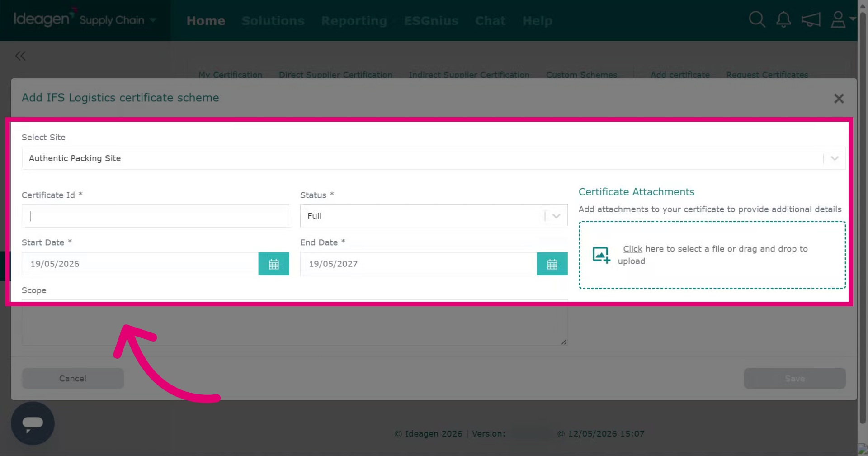Click Start Date field 19/05/2026
Screen dimensions: 868x456
[x=140, y=264]
